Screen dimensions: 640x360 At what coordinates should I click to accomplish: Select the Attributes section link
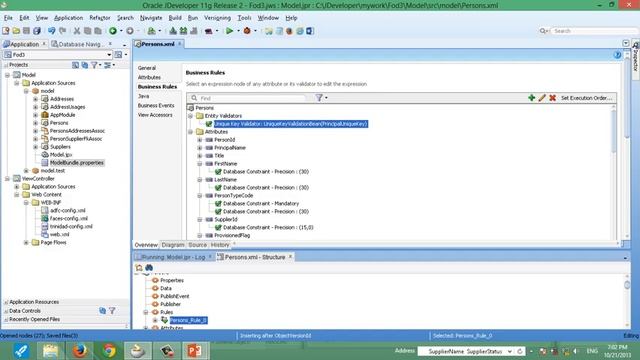(149, 78)
